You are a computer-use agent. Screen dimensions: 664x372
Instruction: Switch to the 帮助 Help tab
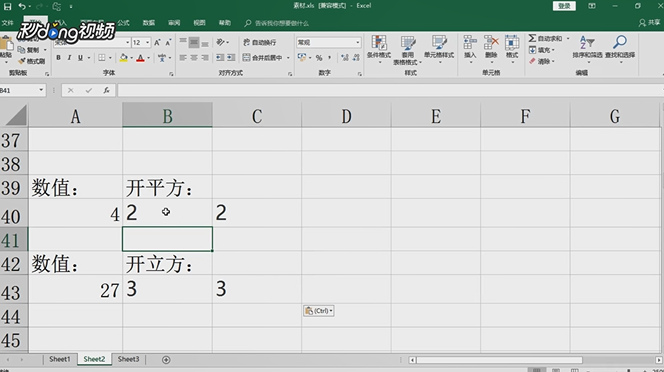coord(225,23)
